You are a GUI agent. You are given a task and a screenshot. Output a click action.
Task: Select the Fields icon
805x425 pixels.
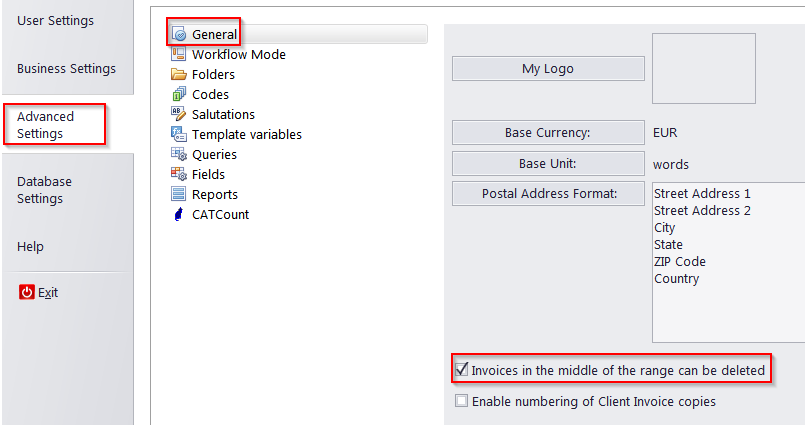tap(178, 174)
